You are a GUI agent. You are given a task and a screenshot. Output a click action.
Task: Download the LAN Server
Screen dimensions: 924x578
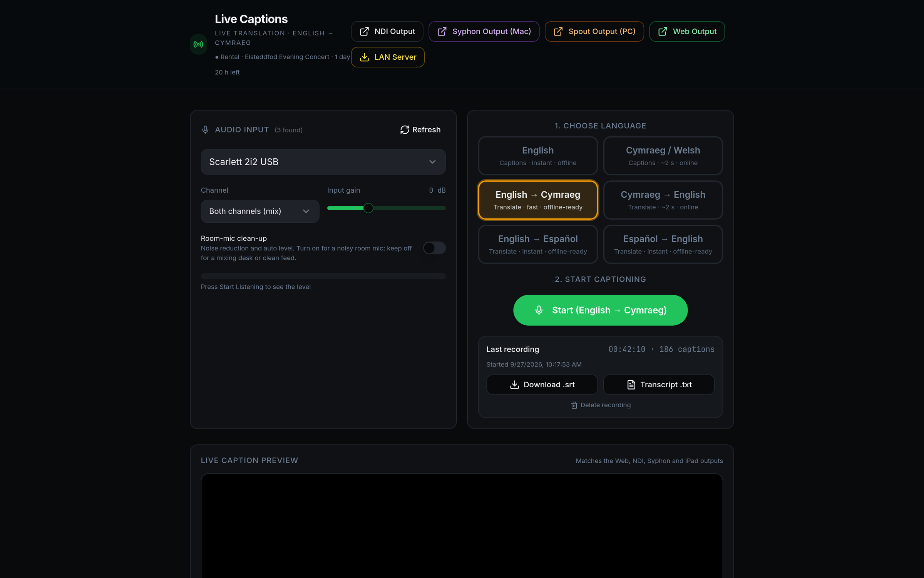click(x=388, y=57)
